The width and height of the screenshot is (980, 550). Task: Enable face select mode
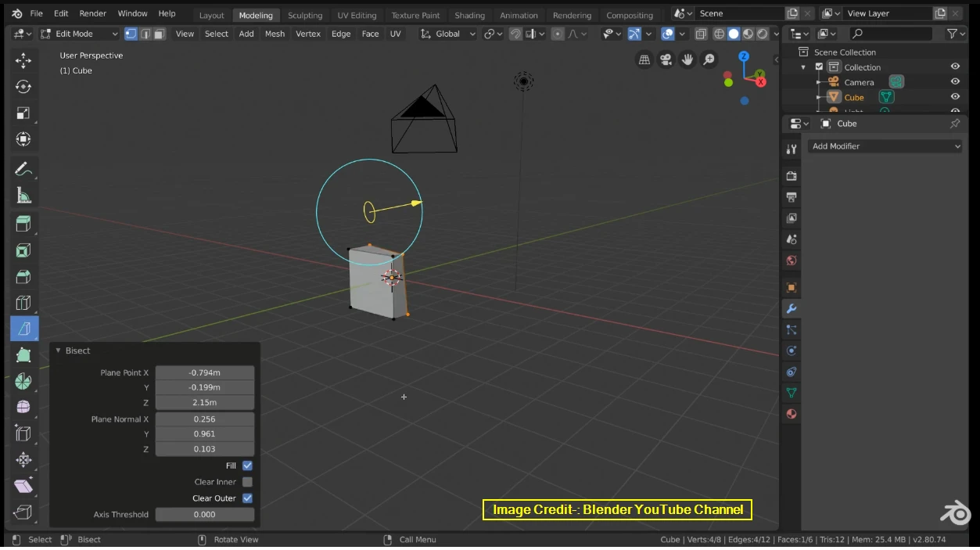(159, 34)
